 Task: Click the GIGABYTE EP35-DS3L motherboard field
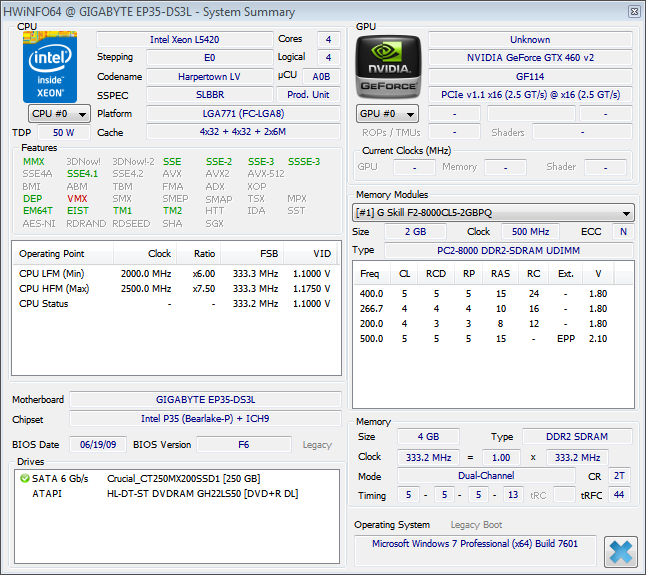coord(205,400)
